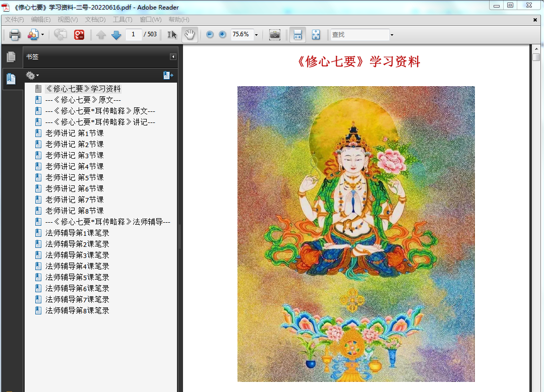Image resolution: width=544 pixels, height=392 pixels.
Task: Open the 文件(F) menu
Action: pos(15,20)
